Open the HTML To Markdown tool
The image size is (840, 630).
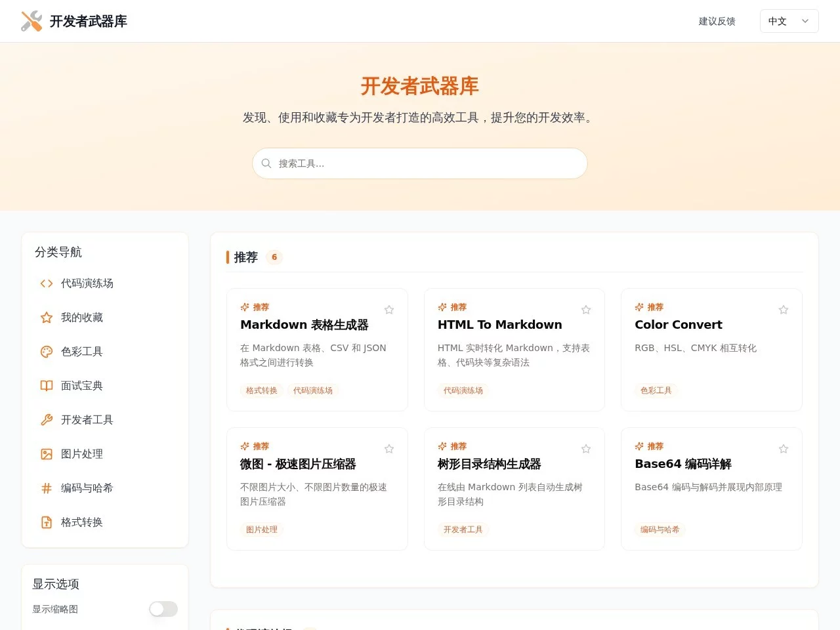499,324
